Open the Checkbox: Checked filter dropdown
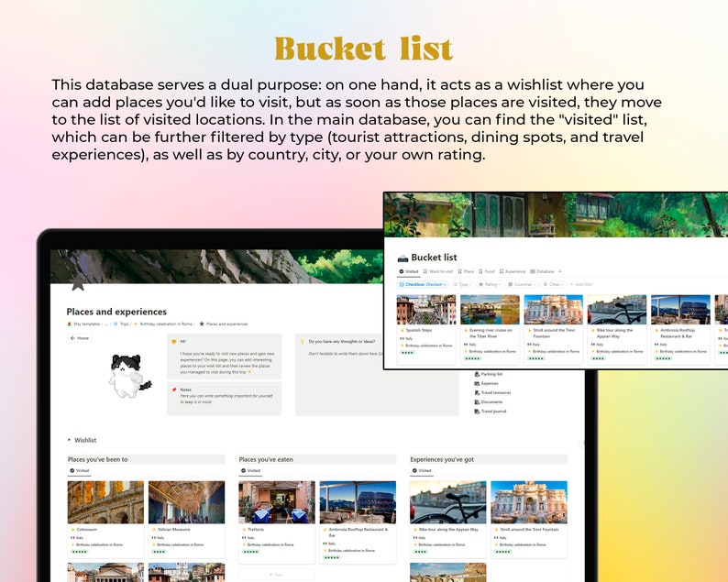728x582 pixels. pyautogui.click(x=423, y=284)
